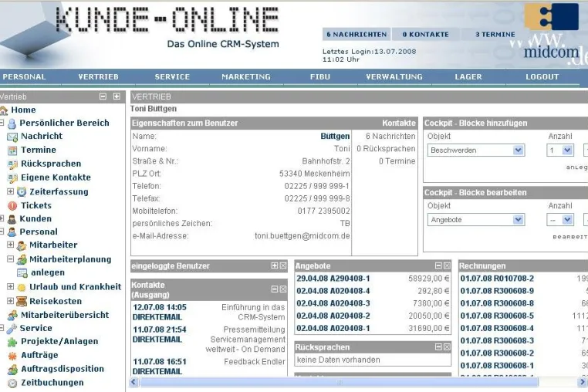Click the 0 KONTAKTE button

[426, 35]
